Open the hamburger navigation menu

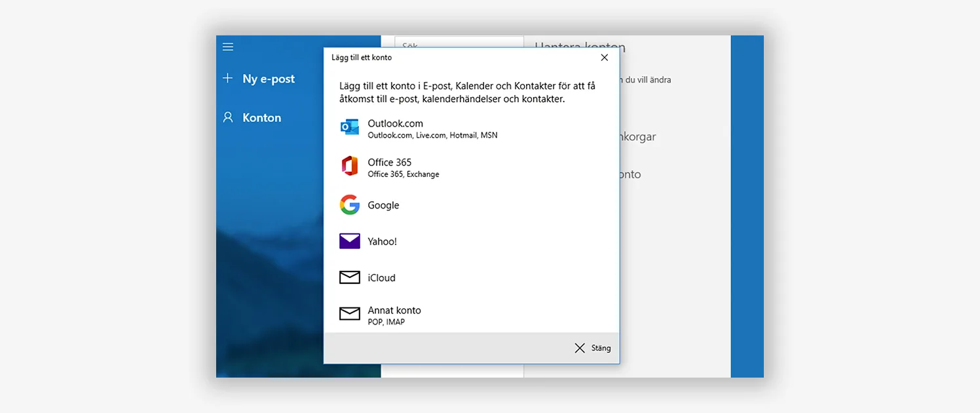coord(228,47)
